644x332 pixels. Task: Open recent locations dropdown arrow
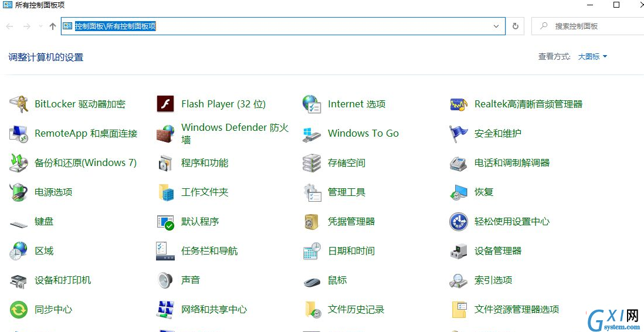40,26
